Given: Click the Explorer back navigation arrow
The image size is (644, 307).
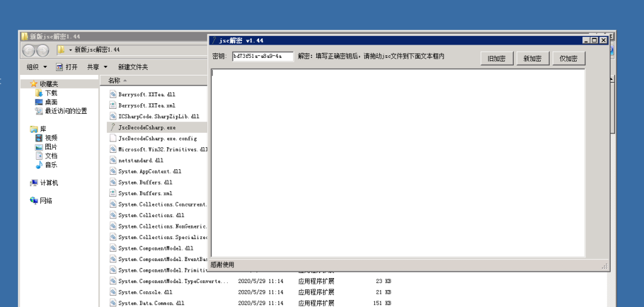Looking at the screenshot, I should point(30,50).
